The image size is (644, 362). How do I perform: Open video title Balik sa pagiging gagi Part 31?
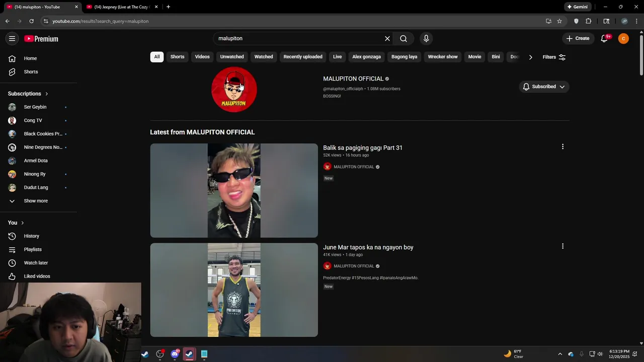363,148
